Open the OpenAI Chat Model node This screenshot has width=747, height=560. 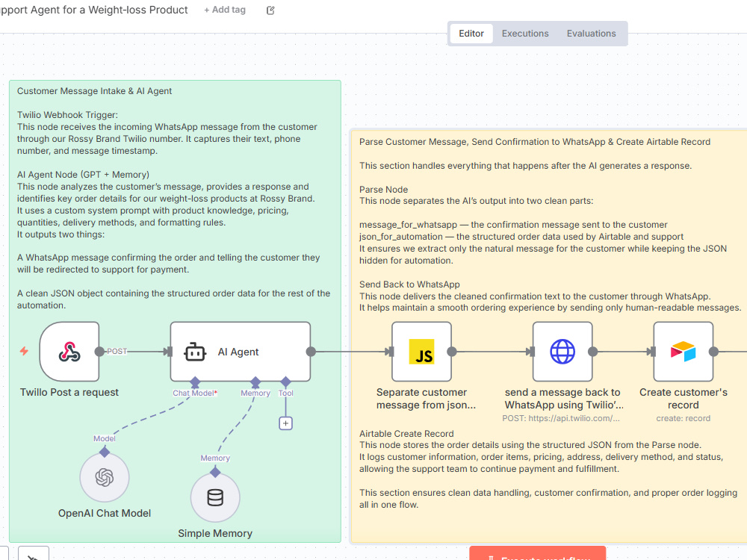point(105,477)
